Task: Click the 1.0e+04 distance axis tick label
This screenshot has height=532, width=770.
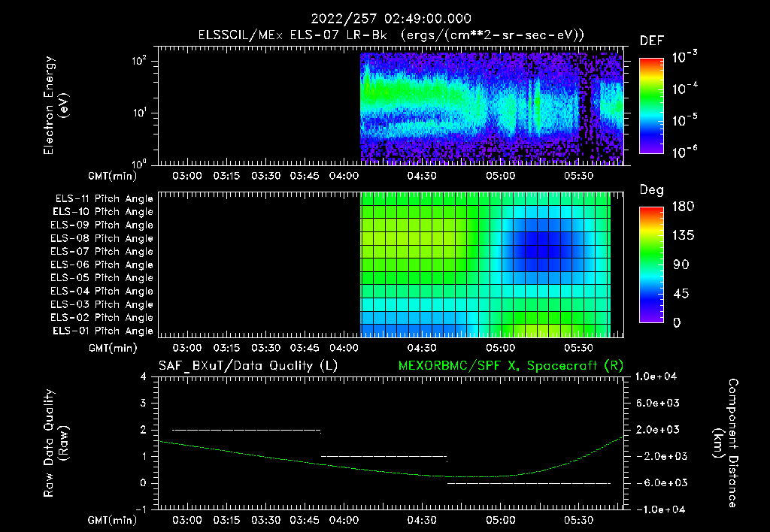Action: click(x=656, y=377)
